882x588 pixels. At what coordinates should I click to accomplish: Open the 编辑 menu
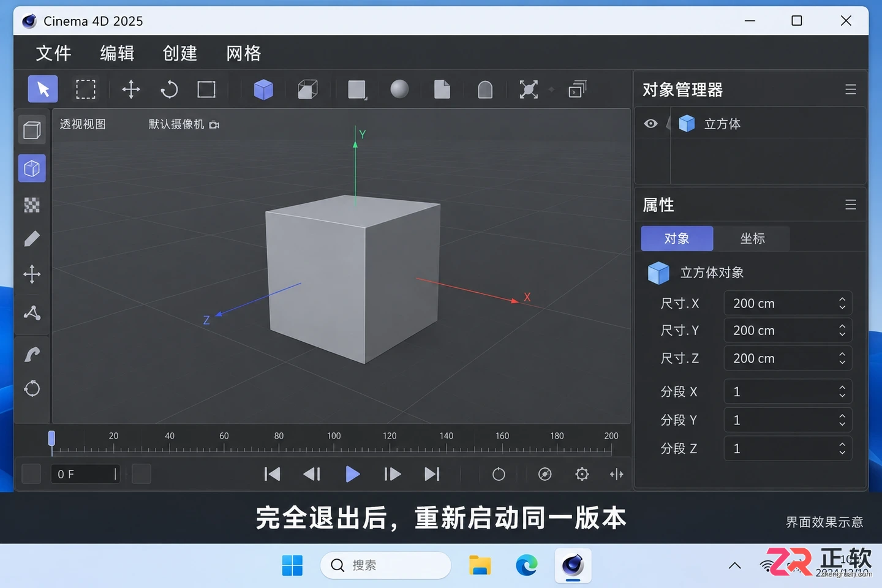tap(118, 53)
